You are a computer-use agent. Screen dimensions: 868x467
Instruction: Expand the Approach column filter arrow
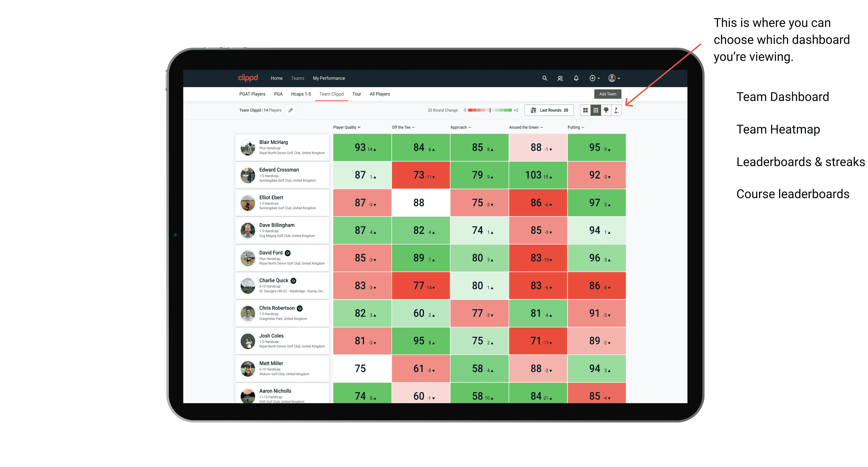pos(471,128)
